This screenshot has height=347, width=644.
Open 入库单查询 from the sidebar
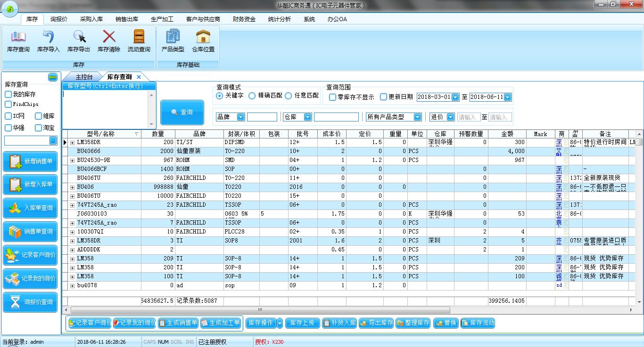[x=30, y=208]
